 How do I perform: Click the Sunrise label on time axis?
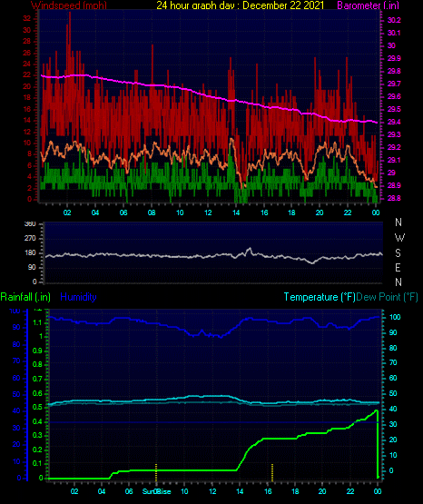156,491
